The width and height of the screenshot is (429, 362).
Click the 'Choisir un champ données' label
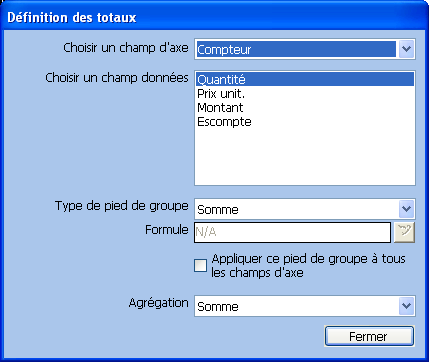tap(117, 78)
